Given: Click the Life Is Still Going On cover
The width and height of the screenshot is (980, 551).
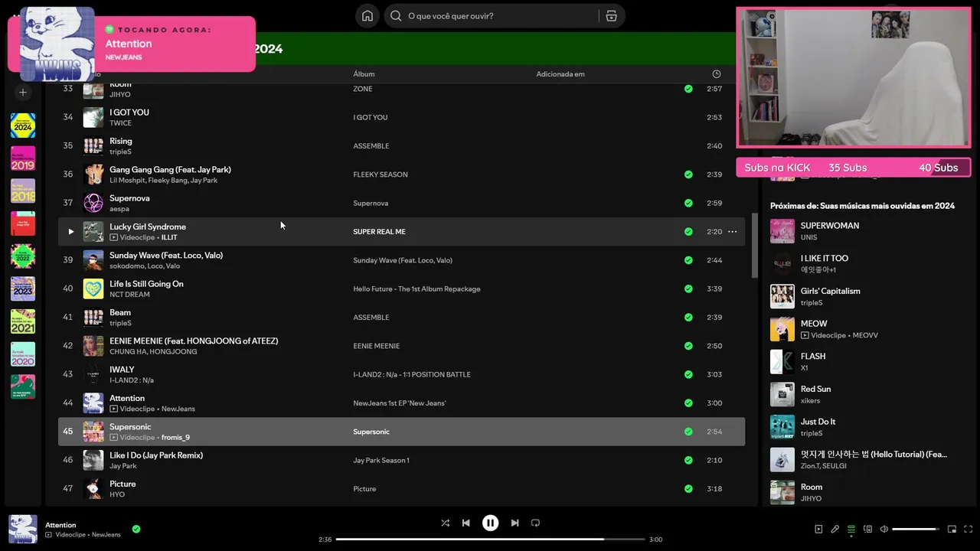Looking at the screenshot, I should click(93, 289).
